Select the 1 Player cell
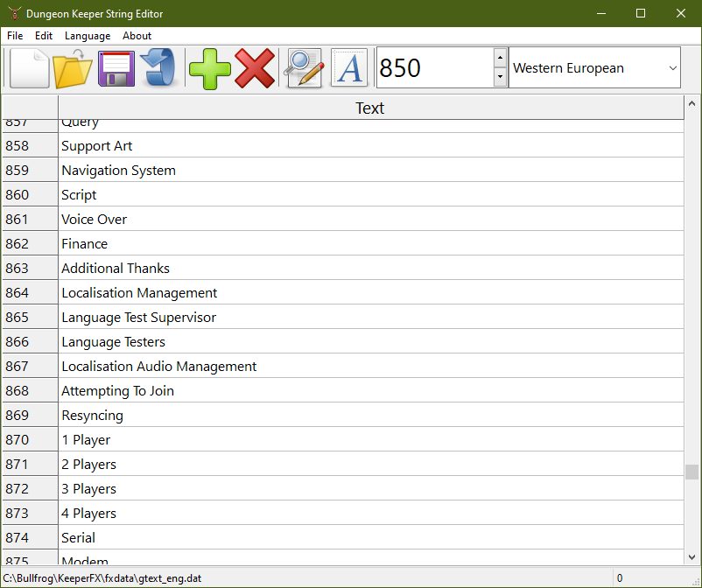 point(371,439)
